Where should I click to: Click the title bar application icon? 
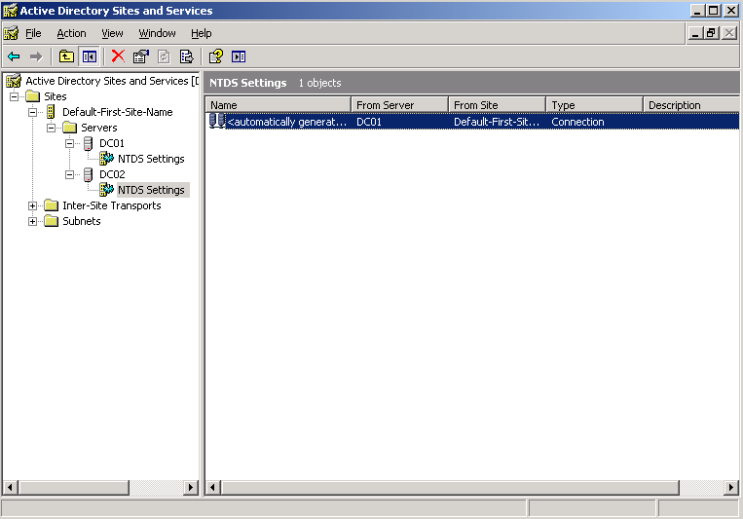pos(10,10)
